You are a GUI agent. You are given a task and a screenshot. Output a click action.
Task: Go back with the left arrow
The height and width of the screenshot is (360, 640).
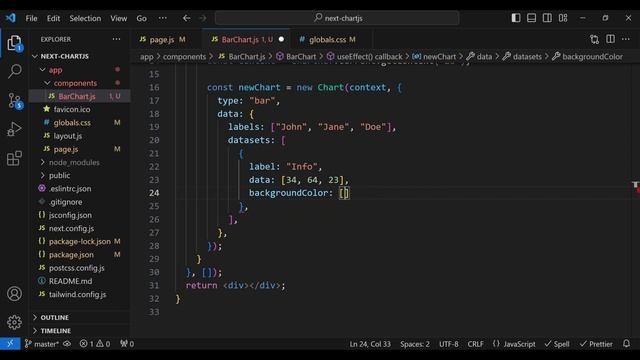click(x=187, y=18)
